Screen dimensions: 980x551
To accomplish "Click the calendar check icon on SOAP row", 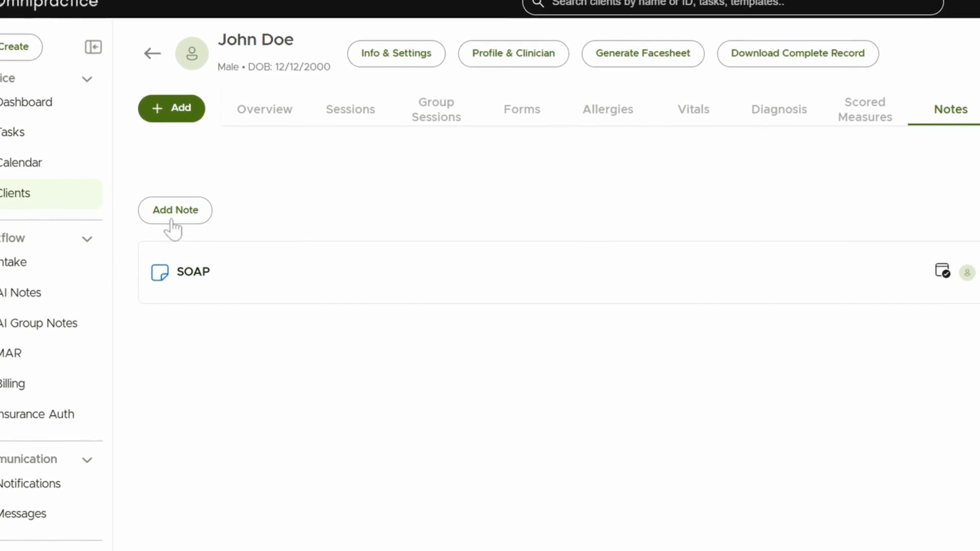I will coord(942,270).
